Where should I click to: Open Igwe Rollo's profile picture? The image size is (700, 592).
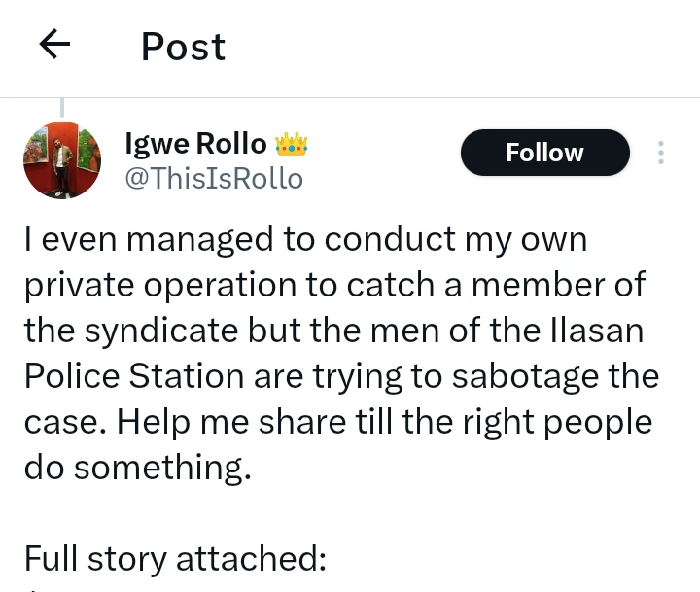click(x=62, y=160)
